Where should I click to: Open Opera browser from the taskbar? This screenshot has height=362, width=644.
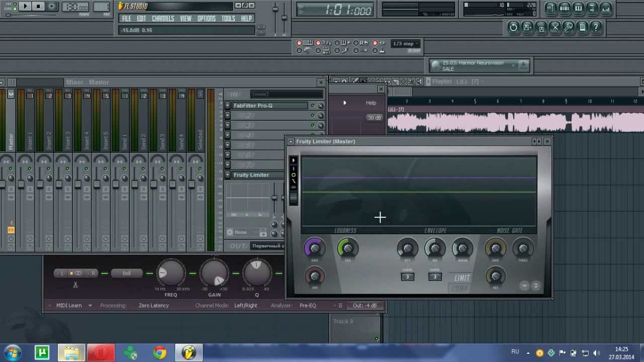pyautogui.click(x=101, y=353)
